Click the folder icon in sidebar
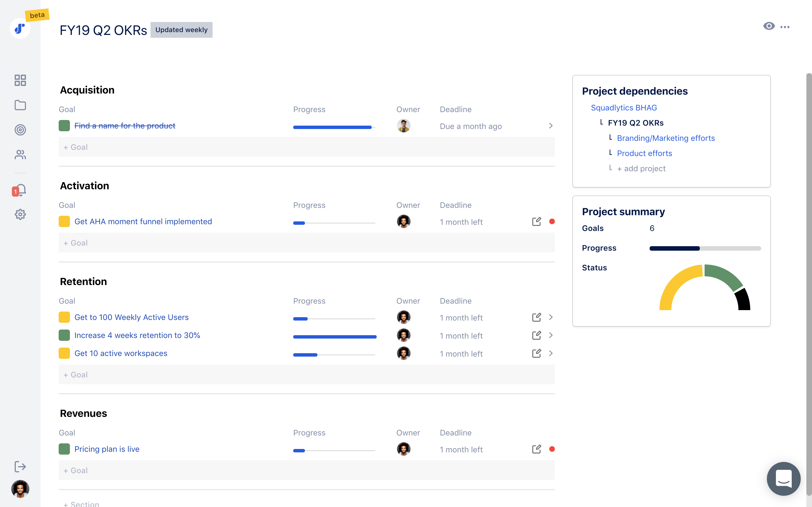 coord(21,104)
